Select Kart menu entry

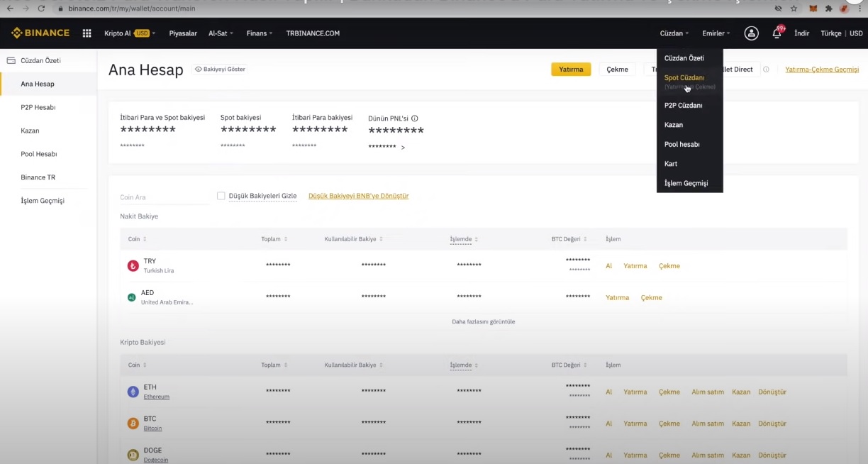coord(671,164)
